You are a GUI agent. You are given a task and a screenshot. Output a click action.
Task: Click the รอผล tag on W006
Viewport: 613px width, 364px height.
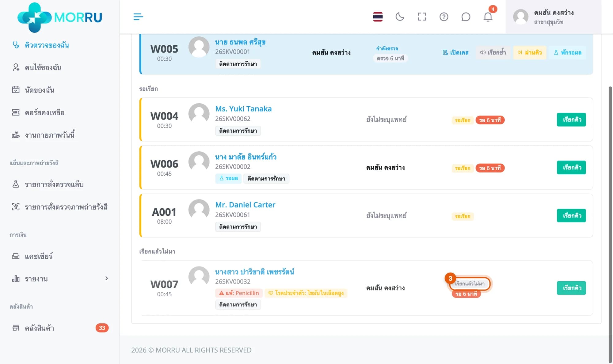click(229, 178)
